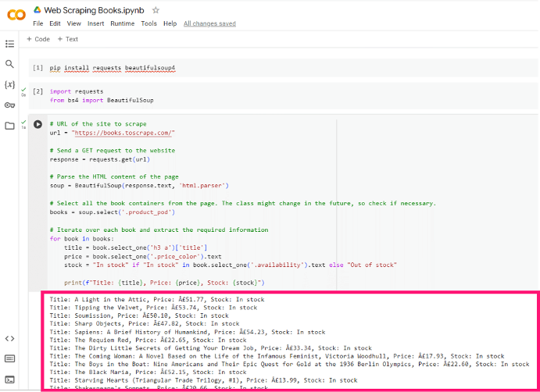Click the books.toscrape.com URL in code
The width and height of the screenshot is (540, 392).
[125, 133]
